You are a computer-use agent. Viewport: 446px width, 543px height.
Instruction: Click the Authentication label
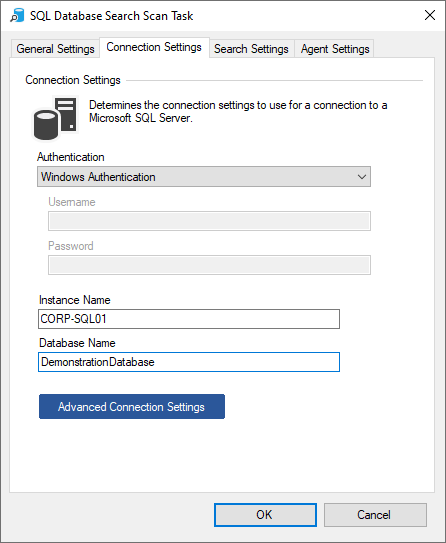[71, 157]
